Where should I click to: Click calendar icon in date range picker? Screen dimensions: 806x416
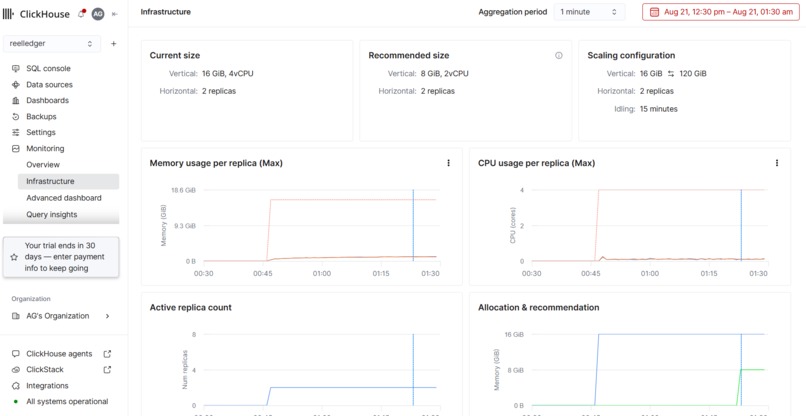pos(654,12)
